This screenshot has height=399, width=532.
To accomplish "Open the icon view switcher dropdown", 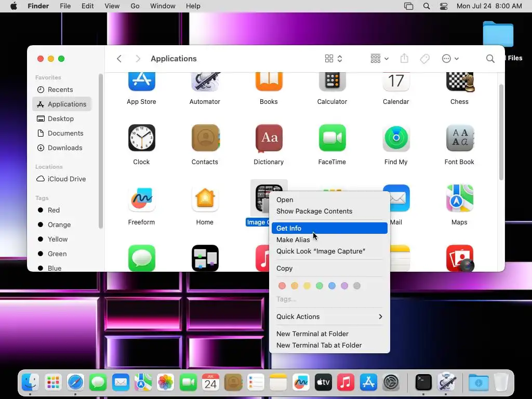I will (334, 59).
